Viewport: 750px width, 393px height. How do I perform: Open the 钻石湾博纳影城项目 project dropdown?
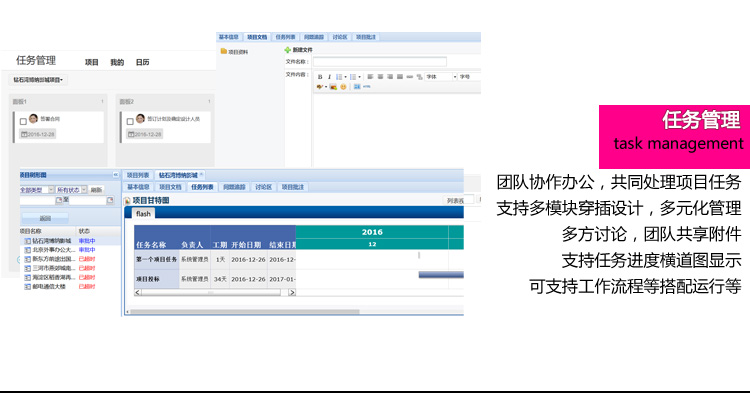38,80
